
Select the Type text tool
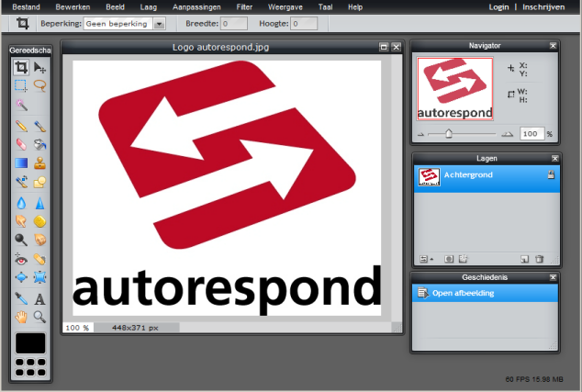[39, 298]
